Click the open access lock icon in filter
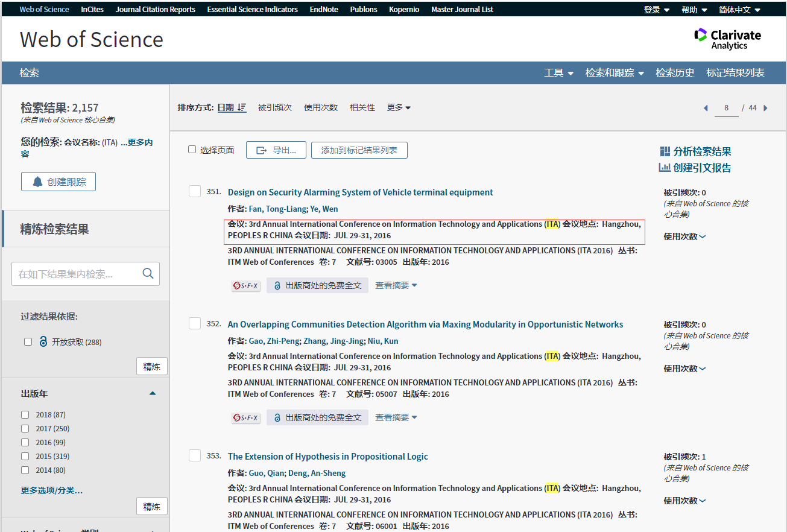 (x=43, y=342)
